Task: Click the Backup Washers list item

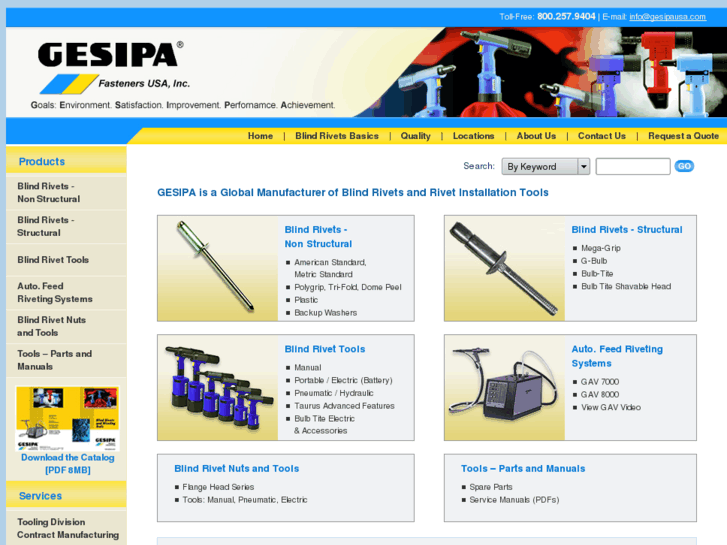Action: tap(325, 313)
